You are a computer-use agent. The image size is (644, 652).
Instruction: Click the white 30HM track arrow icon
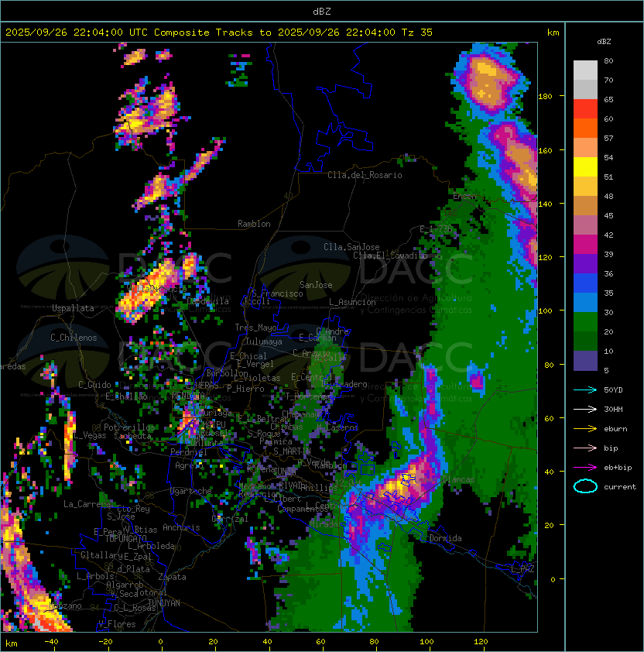tap(585, 409)
